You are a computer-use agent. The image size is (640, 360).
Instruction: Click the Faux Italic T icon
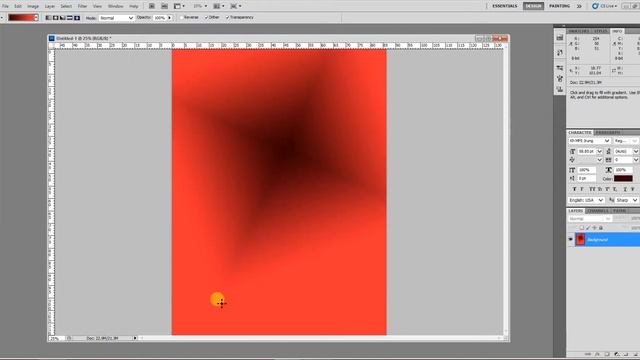pyautogui.click(x=582, y=189)
